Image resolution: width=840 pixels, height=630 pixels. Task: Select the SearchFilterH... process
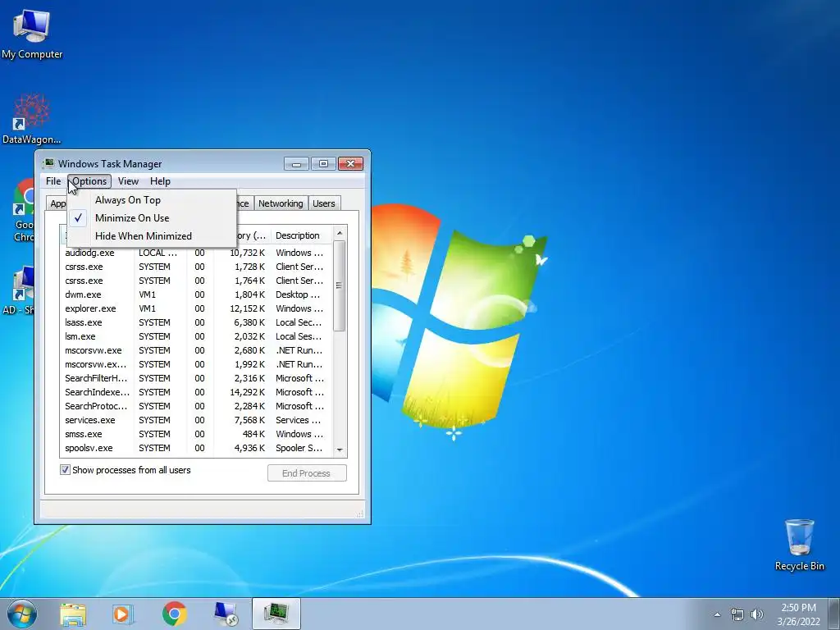[196, 377]
